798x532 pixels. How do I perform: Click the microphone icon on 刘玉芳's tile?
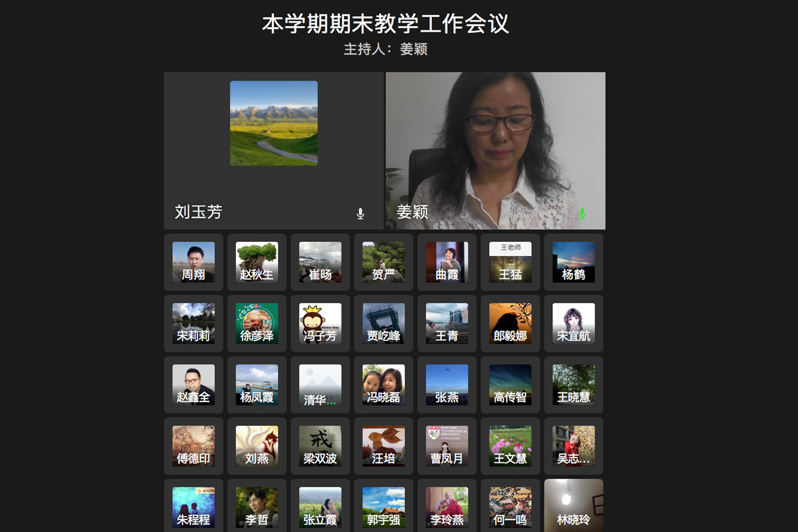coord(360,214)
